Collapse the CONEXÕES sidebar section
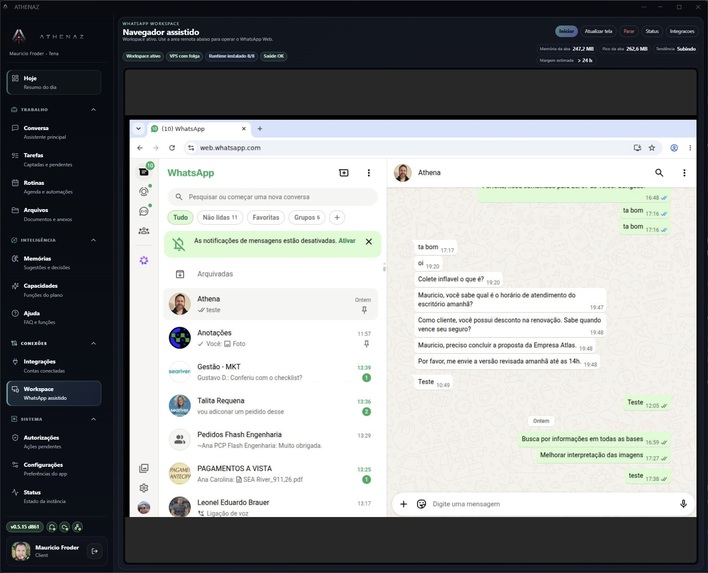This screenshot has height=573, width=708. pyautogui.click(x=93, y=343)
